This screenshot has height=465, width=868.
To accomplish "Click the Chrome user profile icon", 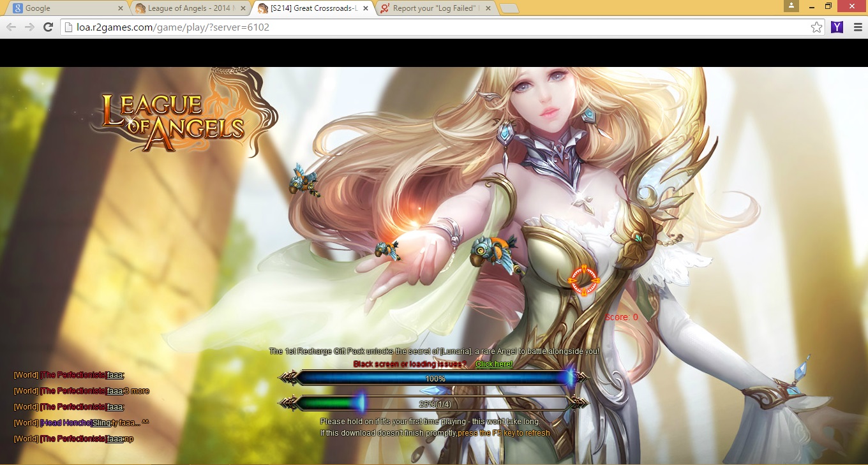I will [791, 6].
